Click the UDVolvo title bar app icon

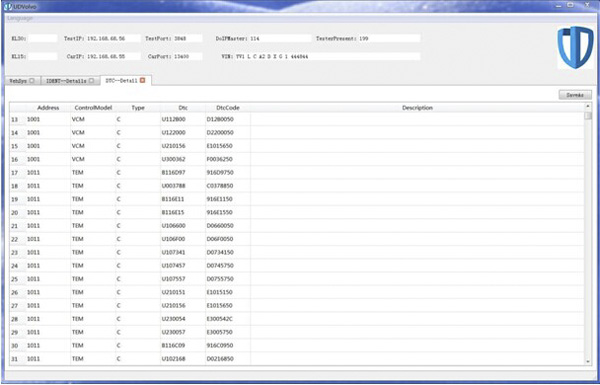click(7, 6)
